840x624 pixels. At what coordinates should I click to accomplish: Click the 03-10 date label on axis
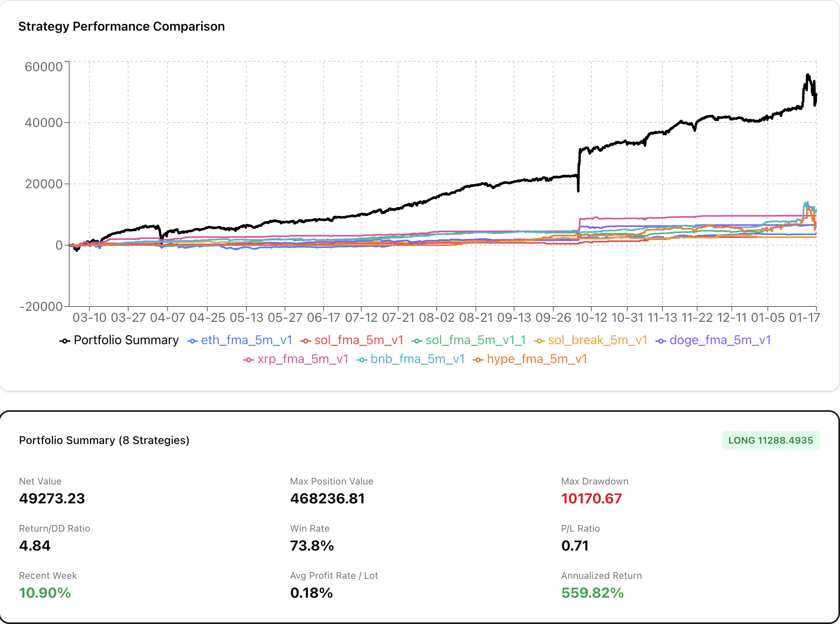pyautogui.click(x=89, y=318)
